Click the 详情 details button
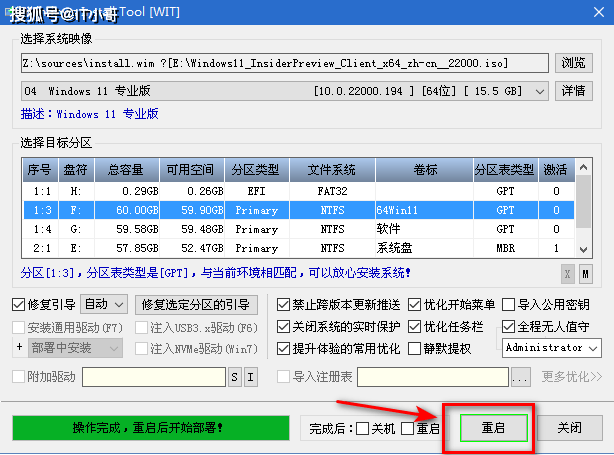The width and height of the screenshot is (614, 455). [574, 91]
